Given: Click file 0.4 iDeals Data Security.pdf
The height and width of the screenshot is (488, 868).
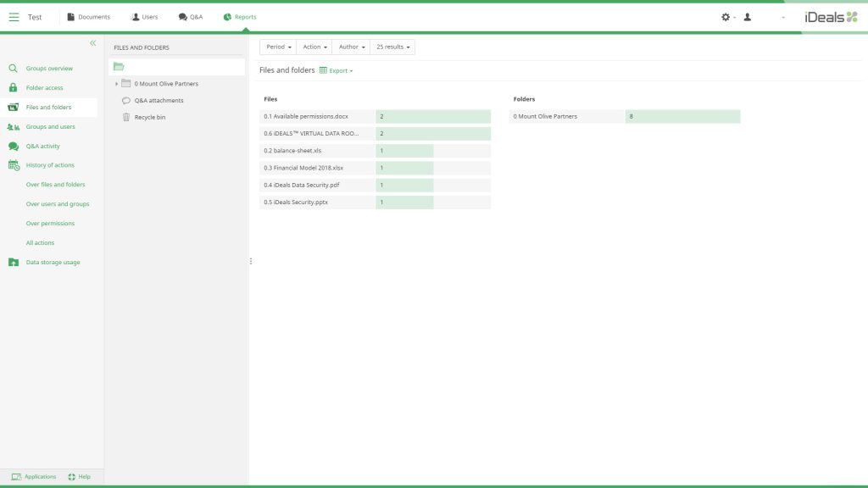Looking at the screenshot, I should (302, 186).
